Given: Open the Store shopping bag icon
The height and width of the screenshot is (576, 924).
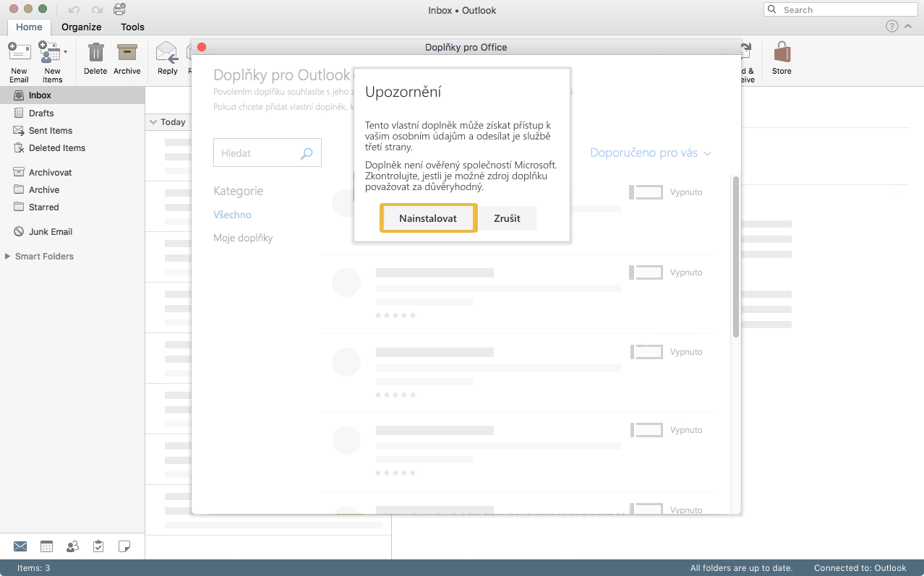Looking at the screenshot, I should click(x=782, y=52).
